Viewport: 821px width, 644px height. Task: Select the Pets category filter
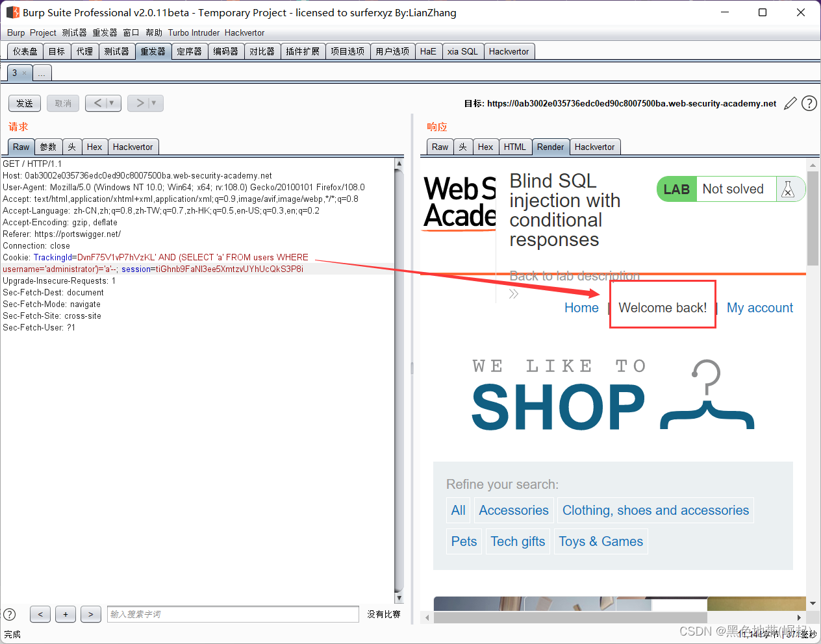coord(464,541)
